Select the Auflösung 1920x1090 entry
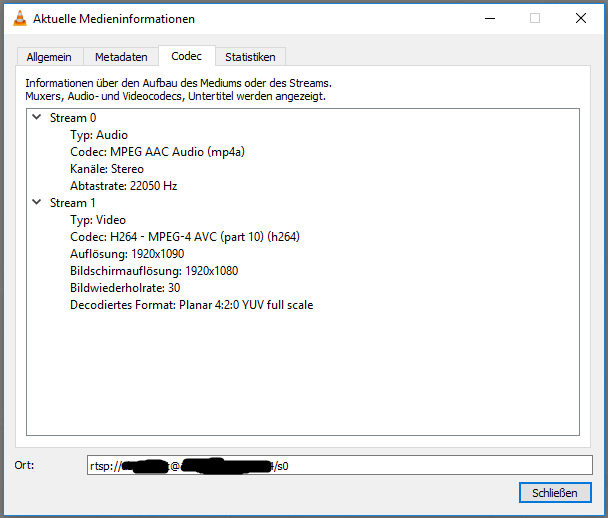Viewport: 608px width, 518px height. click(126, 254)
